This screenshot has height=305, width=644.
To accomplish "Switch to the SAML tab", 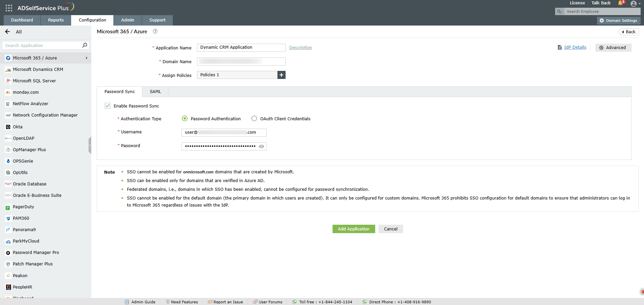I will click(155, 91).
